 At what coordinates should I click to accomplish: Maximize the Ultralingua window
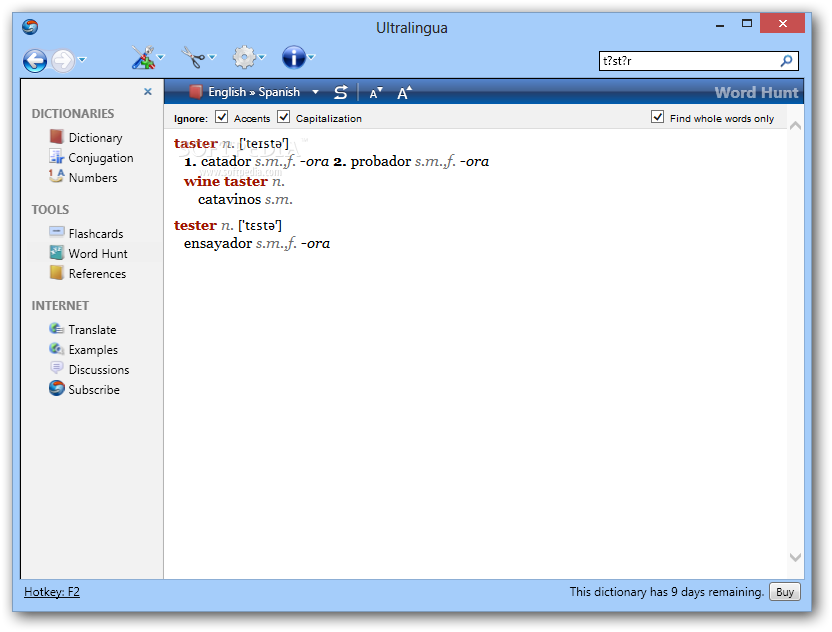(x=747, y=23)
